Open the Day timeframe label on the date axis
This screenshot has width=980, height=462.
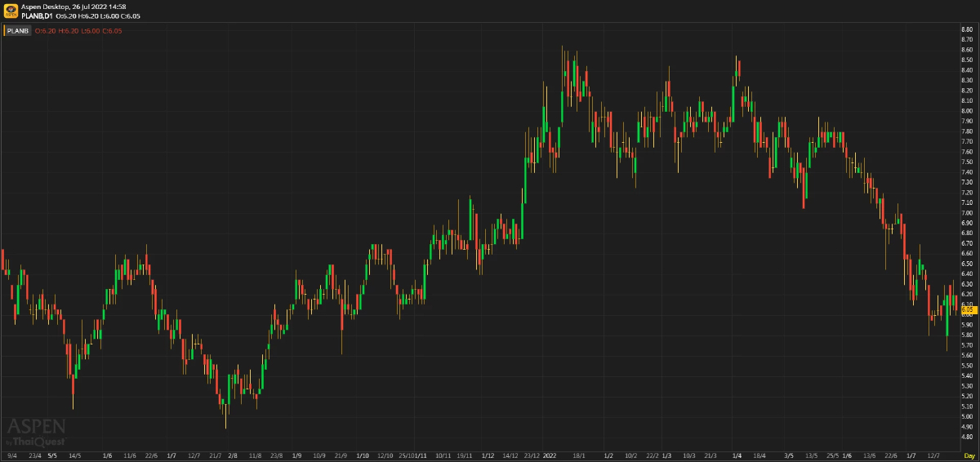coord(969,455)
